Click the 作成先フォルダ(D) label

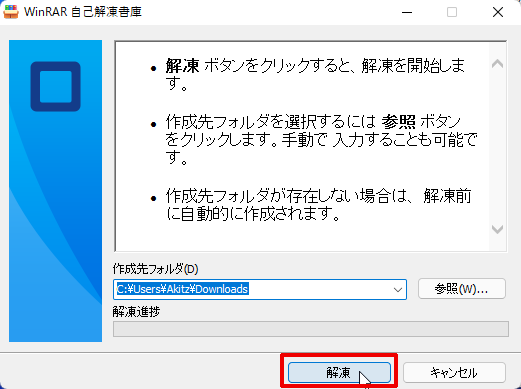155,269
